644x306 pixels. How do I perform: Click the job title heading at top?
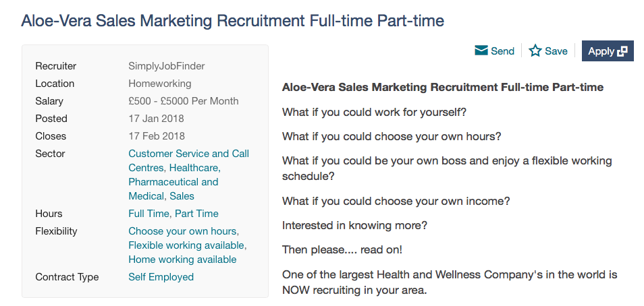tap(232, 20)
